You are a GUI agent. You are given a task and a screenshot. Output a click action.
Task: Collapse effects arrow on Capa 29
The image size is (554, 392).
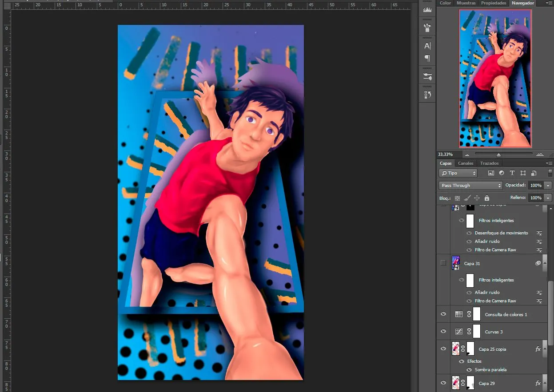tap(545, 383)
